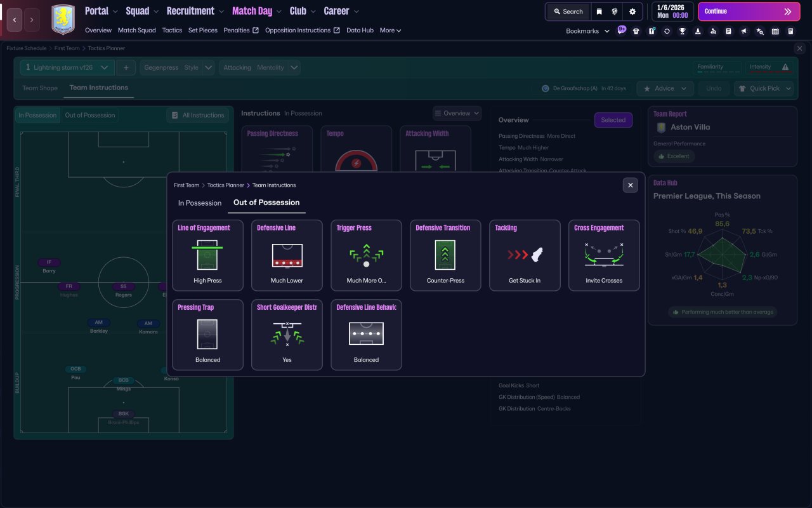Click the bookmark icon beside Search
The height and width of the screenshot is (508, 812).
[x=599, y=11]
